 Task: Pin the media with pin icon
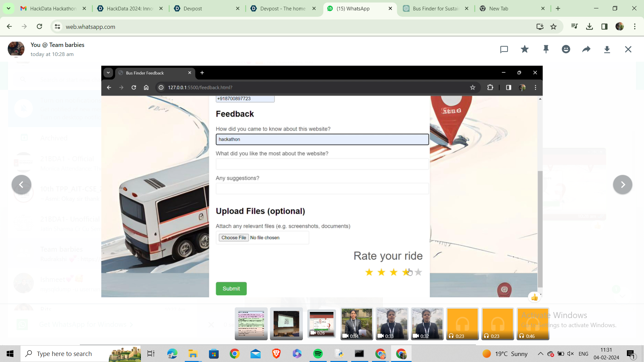coord(546,50)
